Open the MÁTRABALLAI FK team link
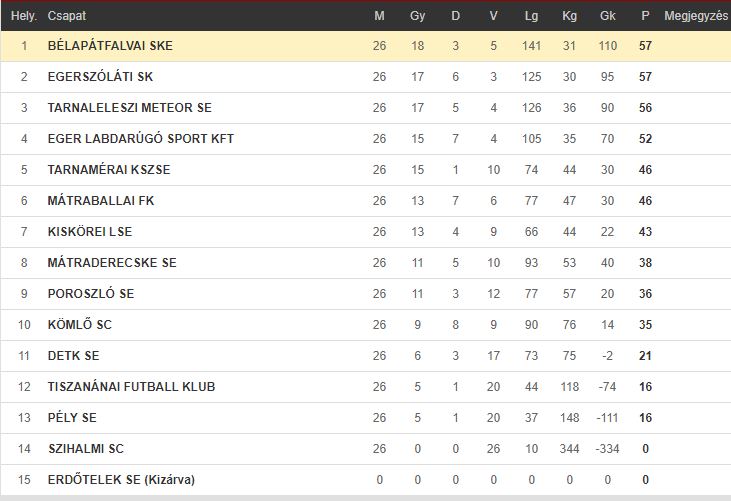Image resolution: width=731 pixels, height=501 pixels. pyautogui.click(x=101, y=200)
